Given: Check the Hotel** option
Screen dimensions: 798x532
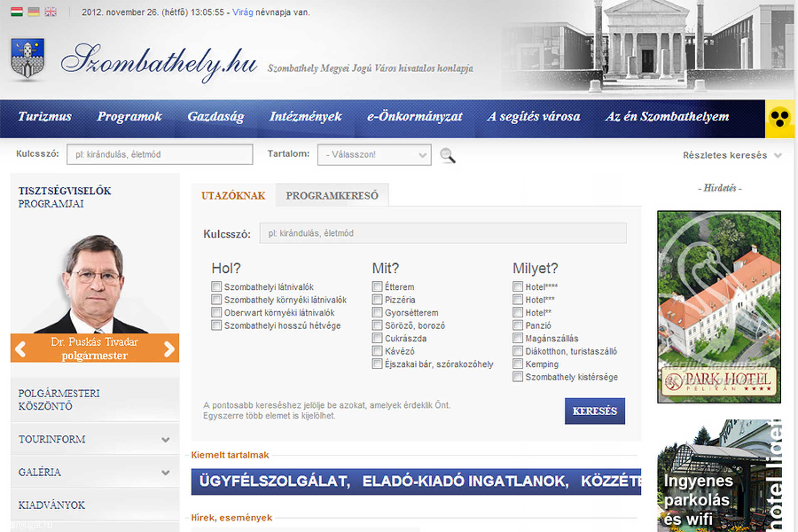Looking at the screenshot, I should [517, 312].
